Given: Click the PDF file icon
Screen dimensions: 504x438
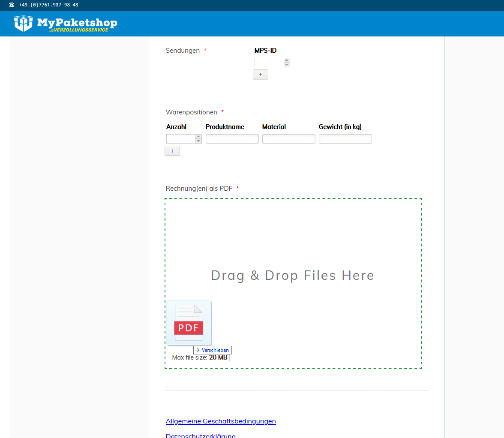Looking at the screenshot, I should (189, 323).
